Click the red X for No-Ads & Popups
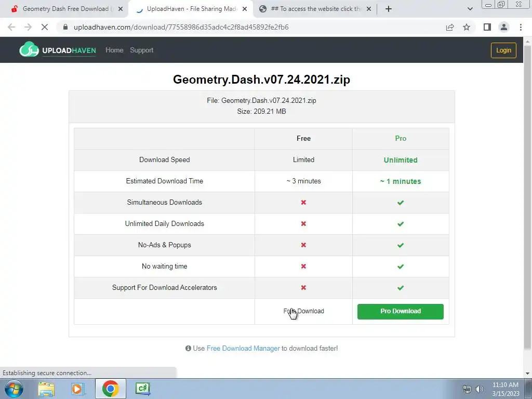The height and width of the screenshot is (399, 532). (303, 245)
